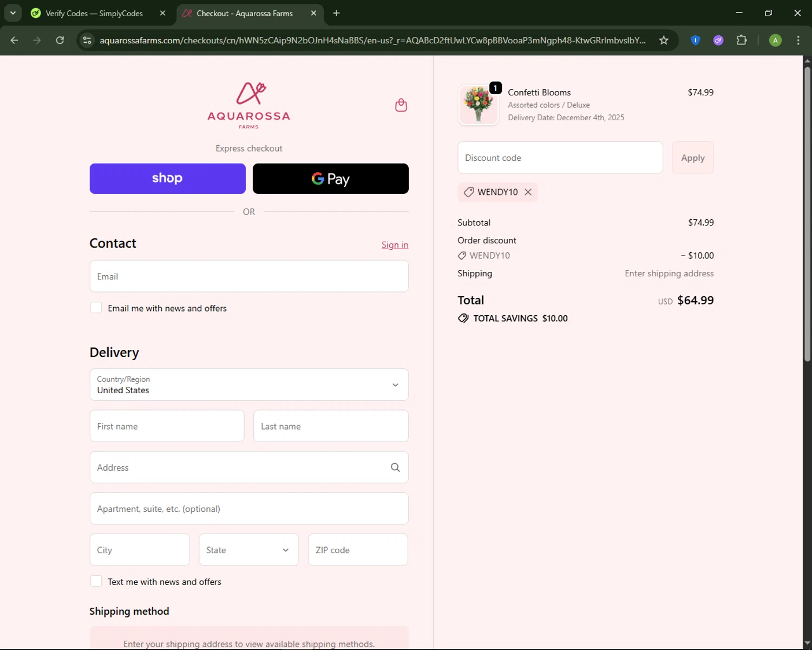Focus the Discount code field
The height and width of the screenshot is (650, 812).
click(560, 158)
